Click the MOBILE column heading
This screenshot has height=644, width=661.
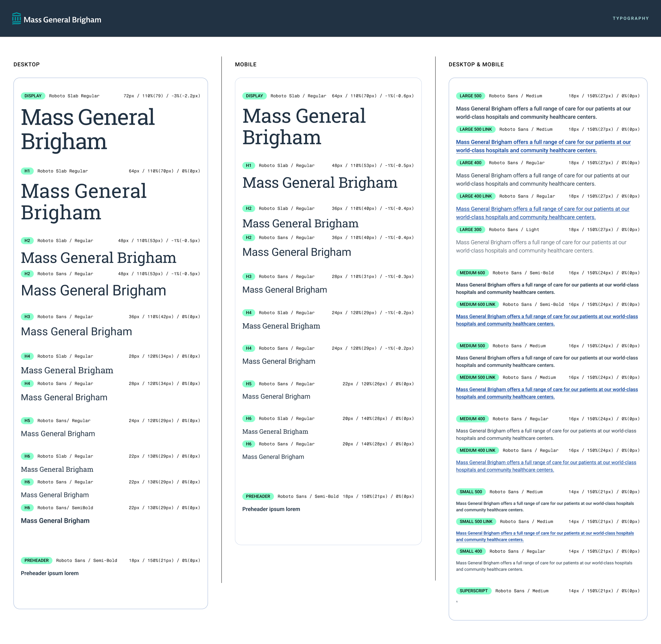click(x=246, y=64)
